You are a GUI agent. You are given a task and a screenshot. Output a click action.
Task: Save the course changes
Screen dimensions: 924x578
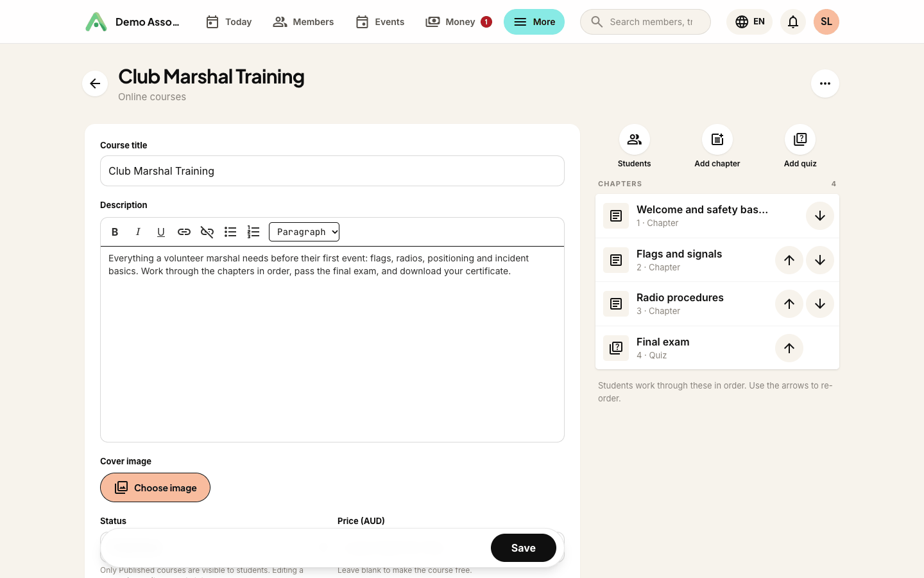(x=524, y=548)
